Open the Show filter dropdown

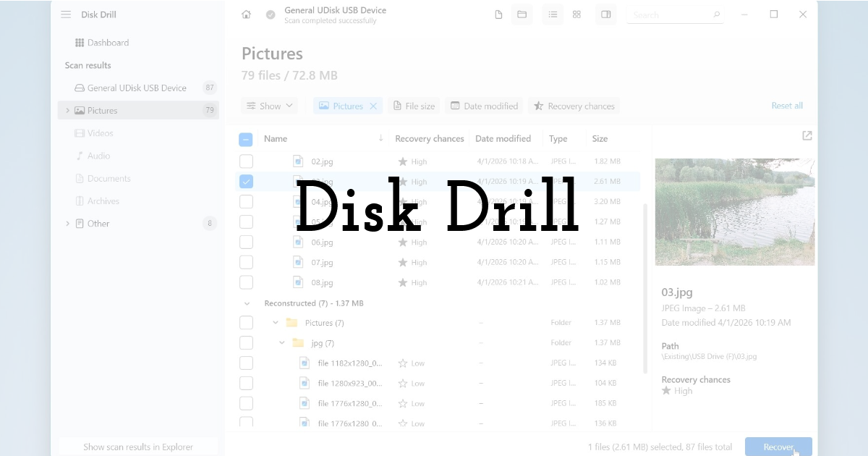269,106
